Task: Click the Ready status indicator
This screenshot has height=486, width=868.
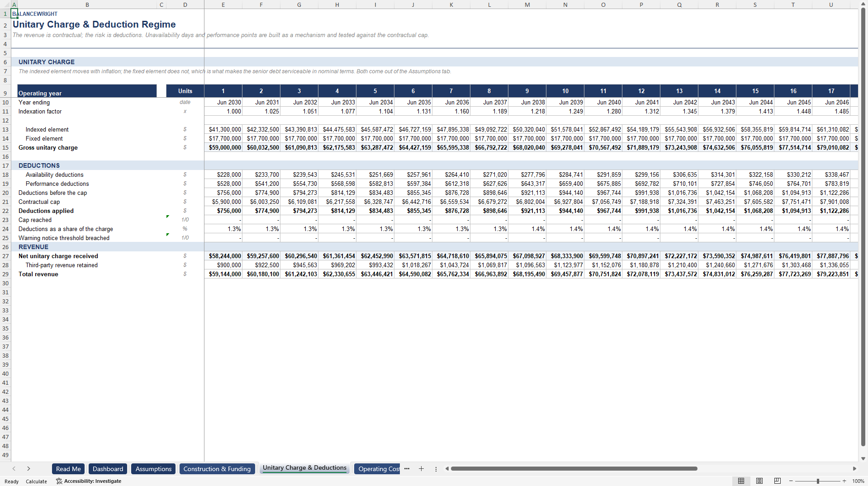Action: pos(11,481)
